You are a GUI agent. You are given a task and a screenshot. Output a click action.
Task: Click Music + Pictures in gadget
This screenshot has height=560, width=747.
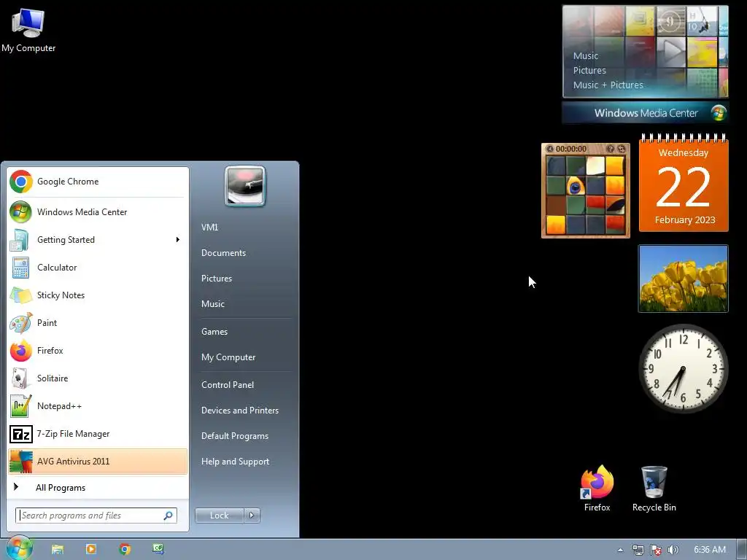608,85
